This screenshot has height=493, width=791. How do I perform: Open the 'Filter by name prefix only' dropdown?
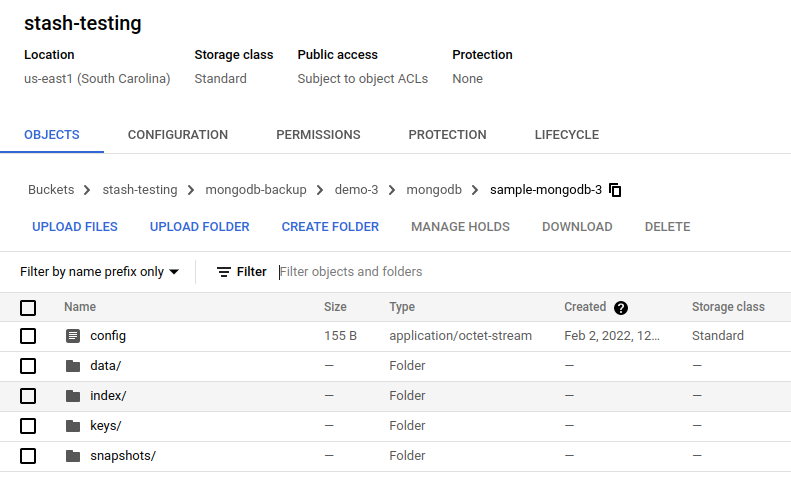(x=100, y=272)
